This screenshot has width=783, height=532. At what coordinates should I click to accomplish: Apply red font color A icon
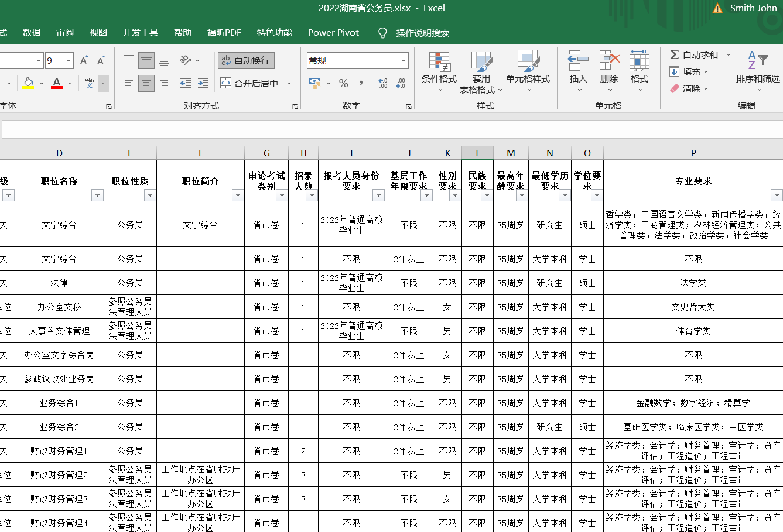57,83
